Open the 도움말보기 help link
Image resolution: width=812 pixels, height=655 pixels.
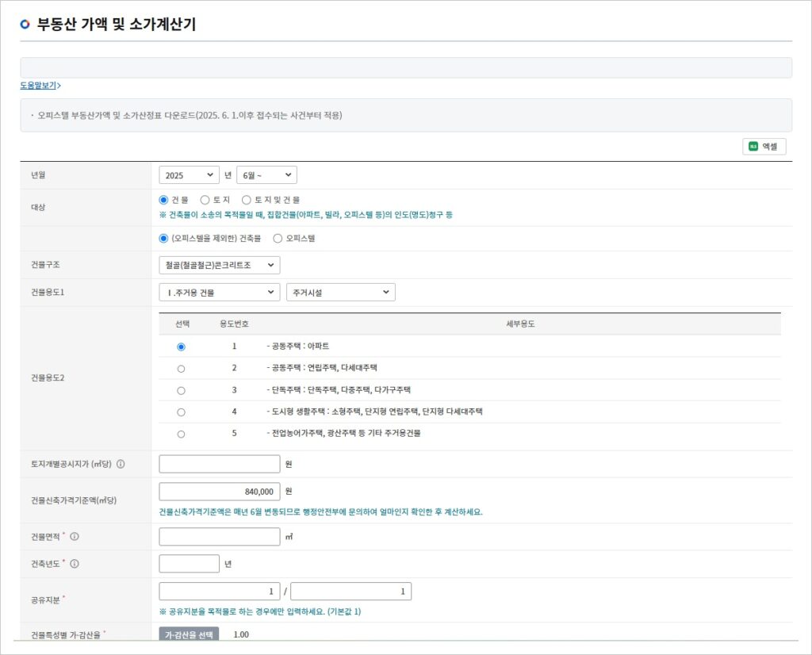click(40, 86)
